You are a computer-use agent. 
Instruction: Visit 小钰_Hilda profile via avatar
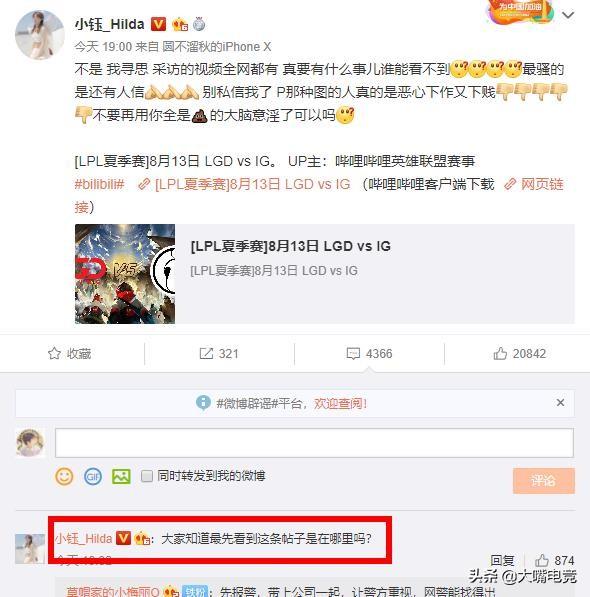click(x=40, y=35)
